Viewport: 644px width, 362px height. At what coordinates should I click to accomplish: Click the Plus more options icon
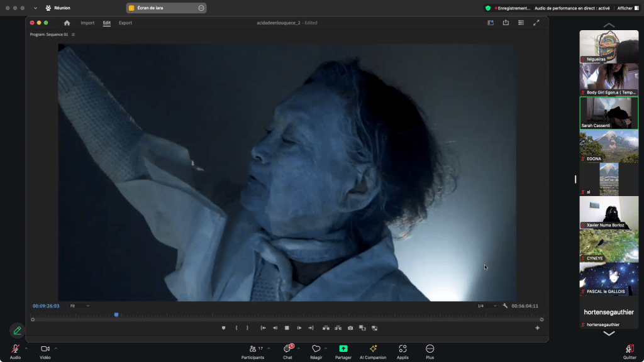[430, 348]
